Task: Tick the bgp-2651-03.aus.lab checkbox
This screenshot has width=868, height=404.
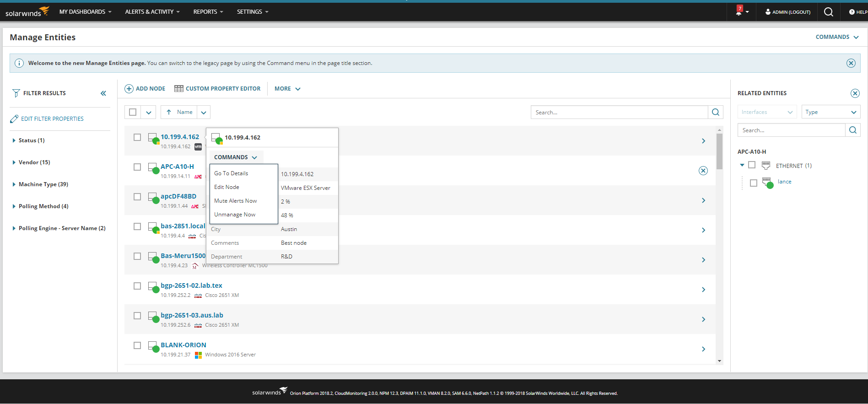Action: [x=137, y=316]
